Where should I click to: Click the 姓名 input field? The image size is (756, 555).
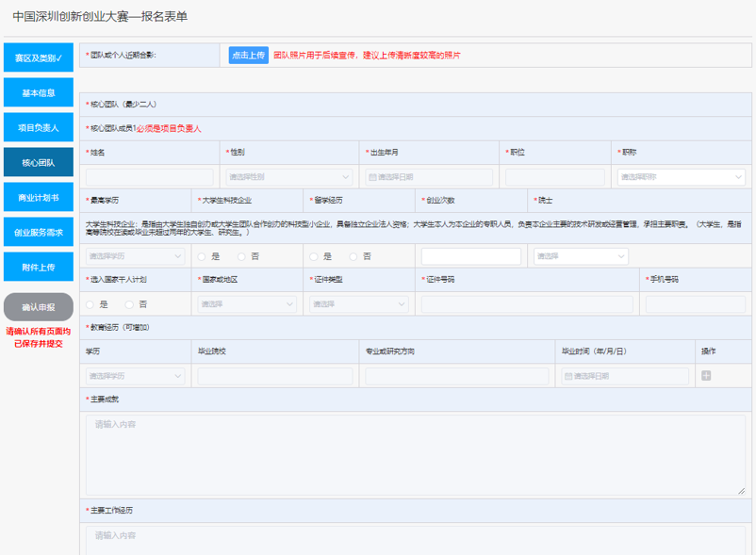click(150, 177)
